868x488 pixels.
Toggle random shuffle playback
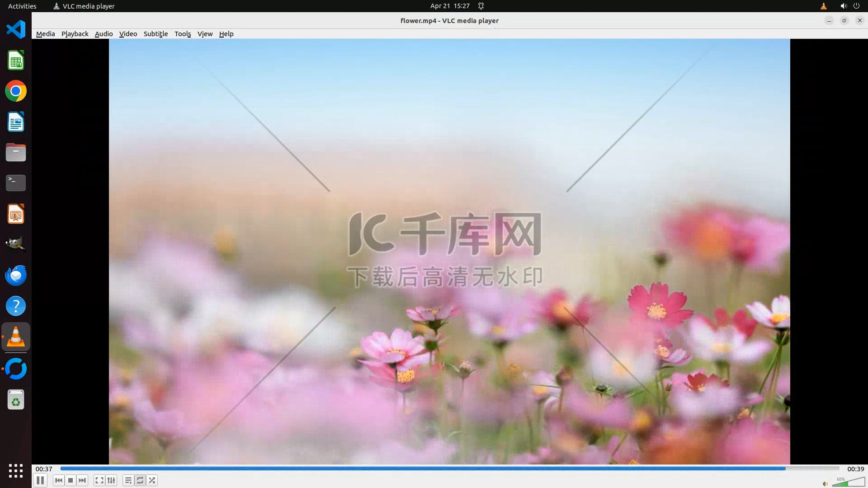(x=152, y=480)
